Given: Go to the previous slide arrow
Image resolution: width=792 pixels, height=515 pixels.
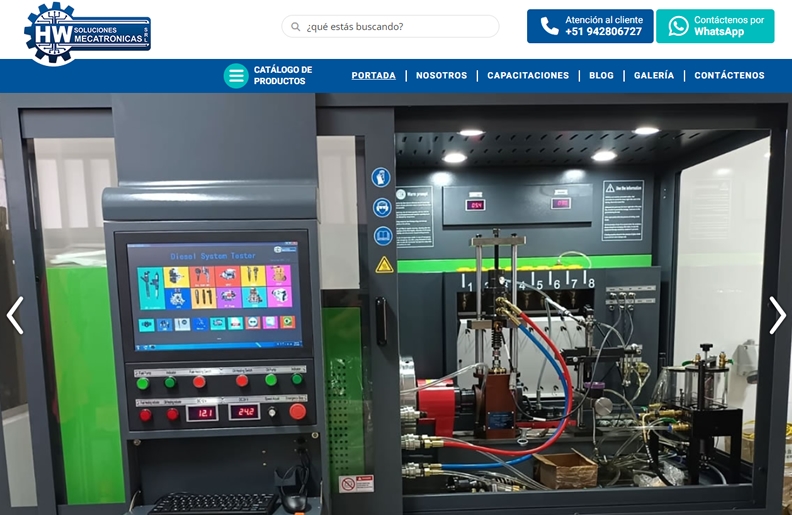Looking at the screenshot, I should tap(15, 315).
